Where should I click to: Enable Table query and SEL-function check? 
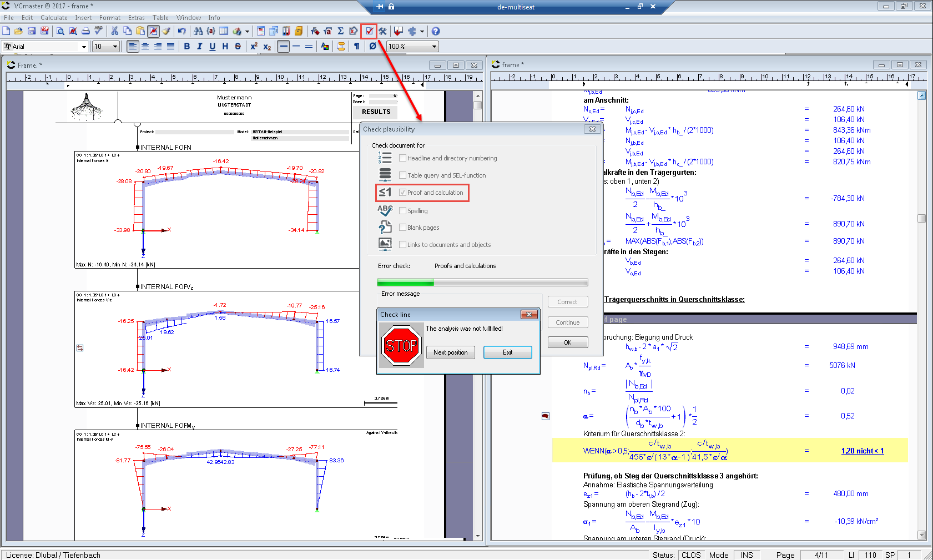point(403,175)
